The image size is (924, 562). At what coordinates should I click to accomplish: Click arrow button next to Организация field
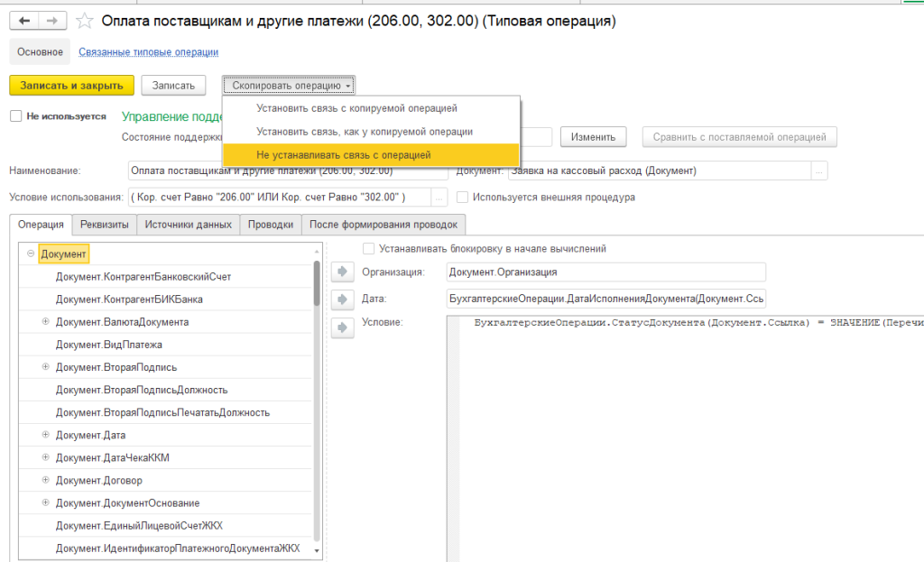(343, 272)
